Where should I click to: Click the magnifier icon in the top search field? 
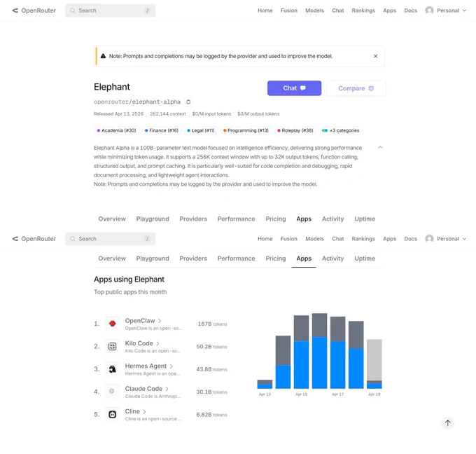click(73, 11)
